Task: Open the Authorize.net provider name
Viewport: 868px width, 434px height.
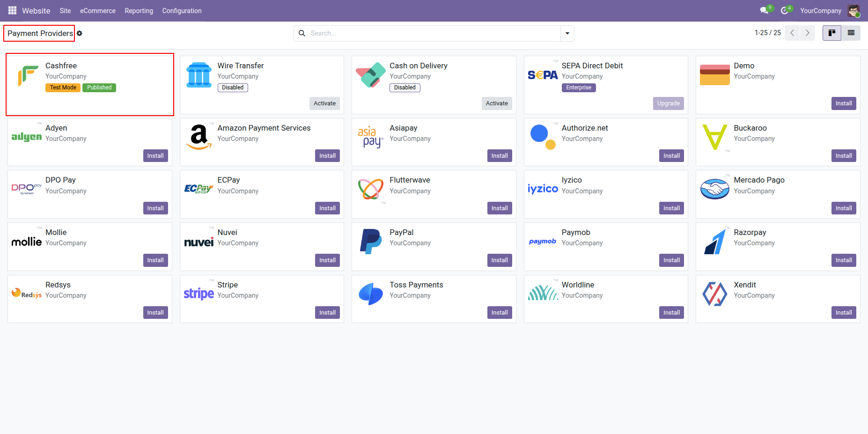Action: point(585,128)
